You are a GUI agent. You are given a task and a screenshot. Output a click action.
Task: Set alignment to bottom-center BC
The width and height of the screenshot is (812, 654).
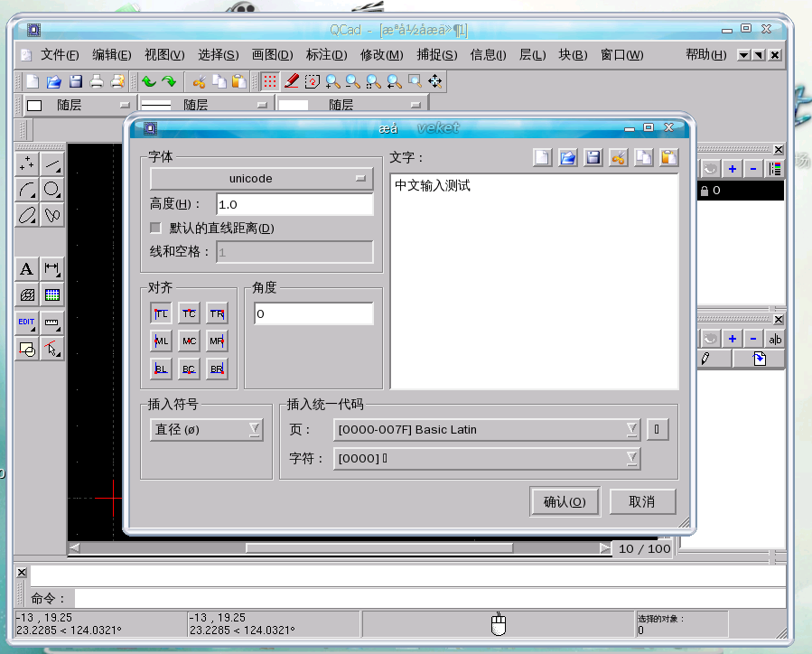tap(189, 369)
